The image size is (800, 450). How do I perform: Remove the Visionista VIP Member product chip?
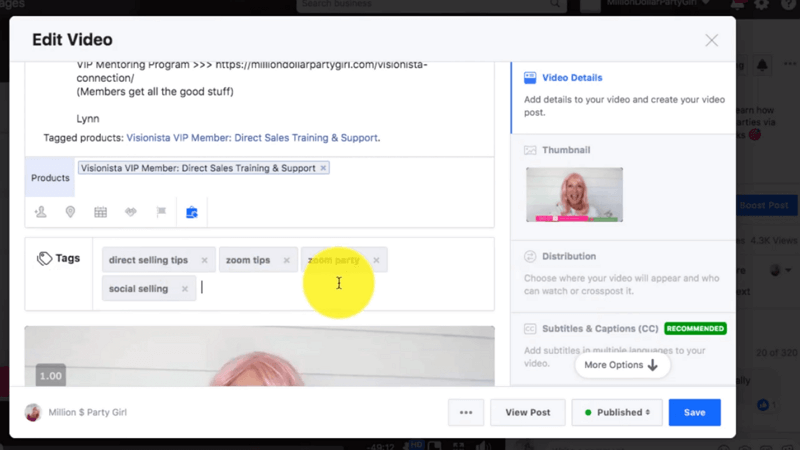coord(323,168)
